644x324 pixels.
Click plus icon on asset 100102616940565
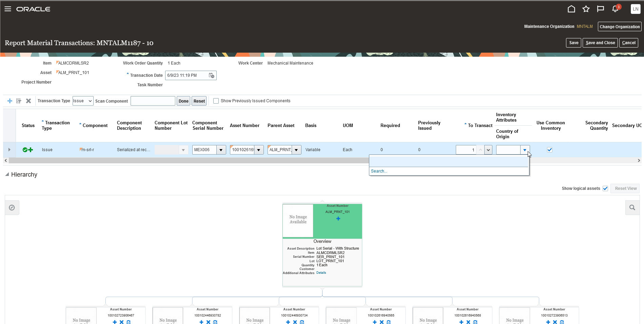375,322
